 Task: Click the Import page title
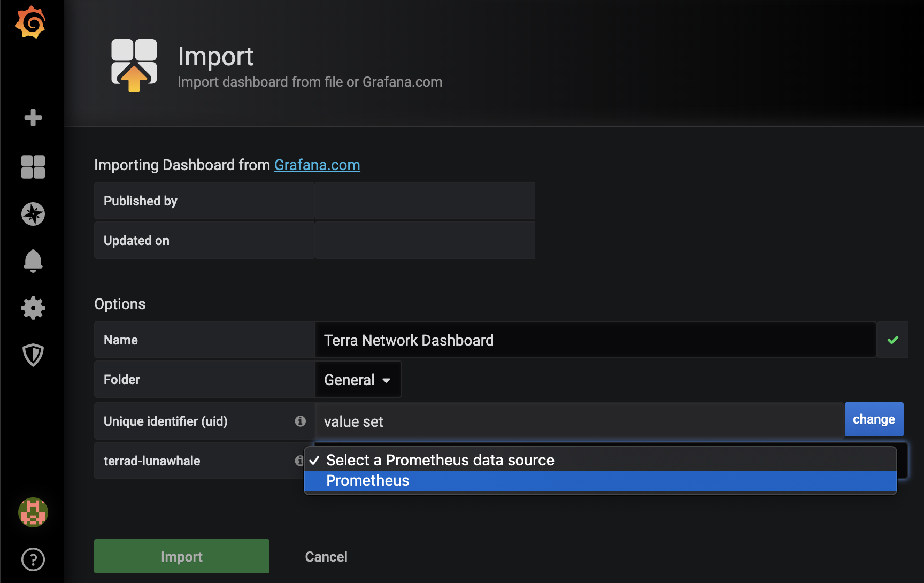[215, 56]
